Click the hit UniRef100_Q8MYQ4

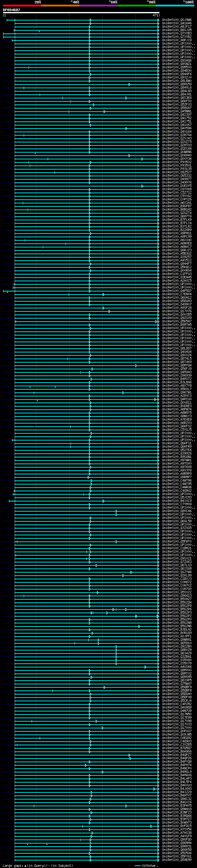177,365
